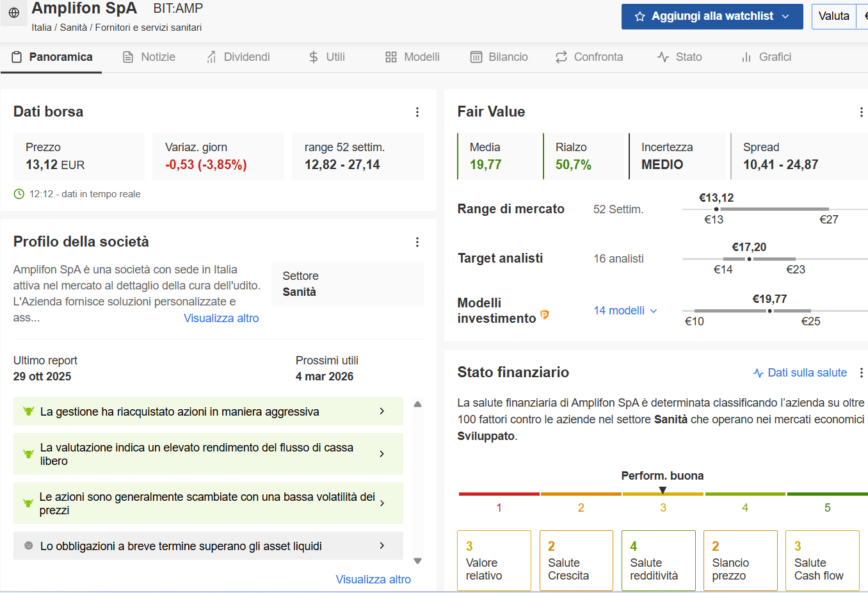This screenshot has width=868, height=593.
Task: Click the green bull icon on buyback insight
Action: (27, 411)
